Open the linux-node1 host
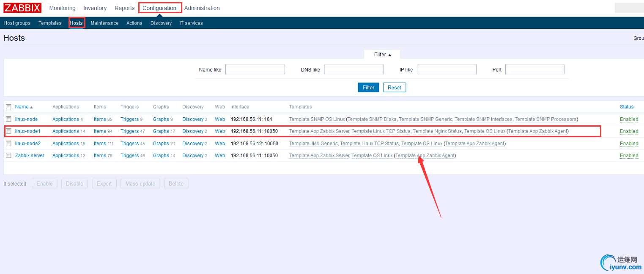Image resolution: width=644 pixels, height=274 pixels. pyautogui.click(x=27, y=131)
